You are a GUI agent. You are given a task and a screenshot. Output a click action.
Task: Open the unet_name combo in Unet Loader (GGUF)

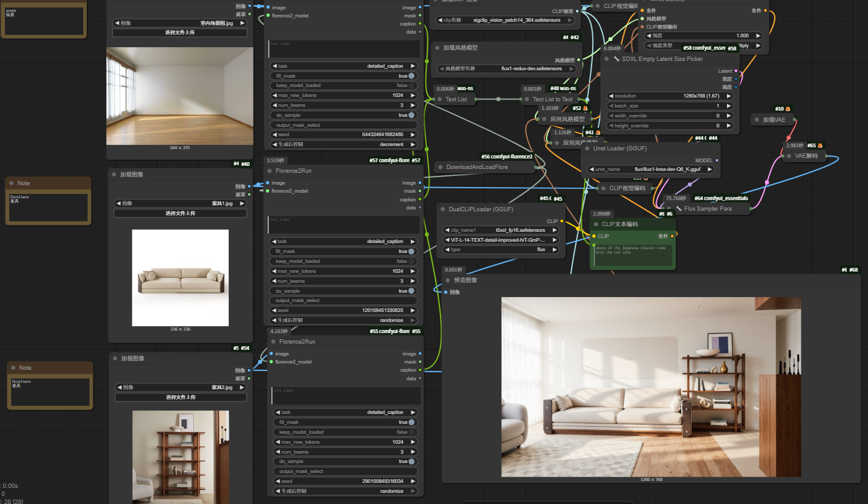pos(651,169)
